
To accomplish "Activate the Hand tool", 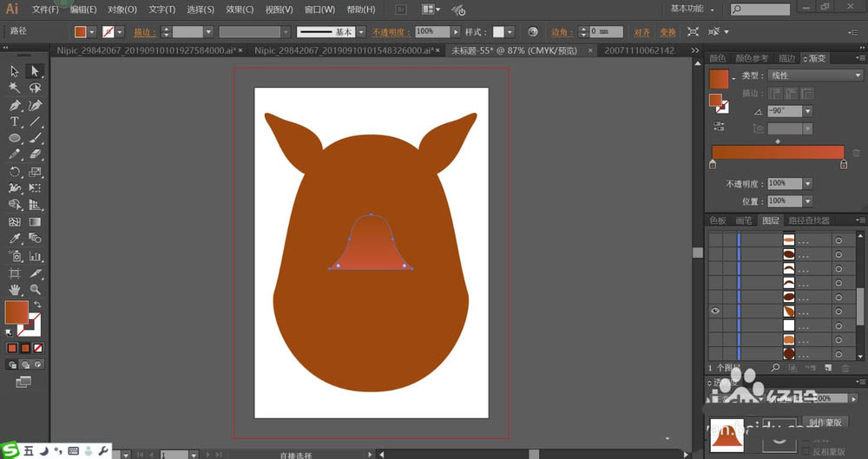I will [x=15, y=290].
